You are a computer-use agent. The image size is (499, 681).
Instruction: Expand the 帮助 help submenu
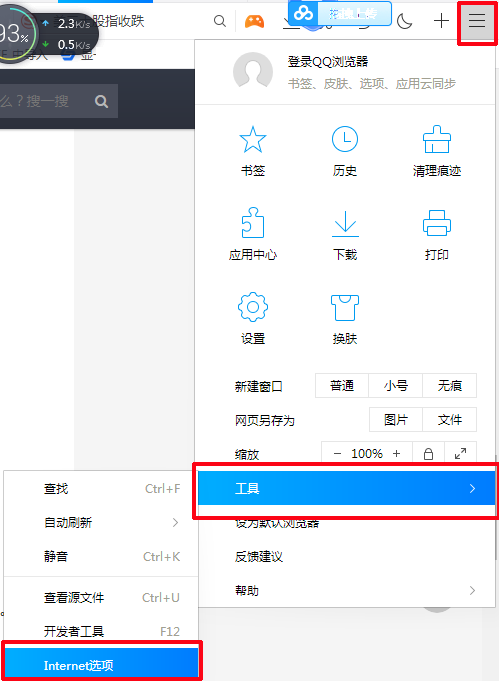pos(346,590)
